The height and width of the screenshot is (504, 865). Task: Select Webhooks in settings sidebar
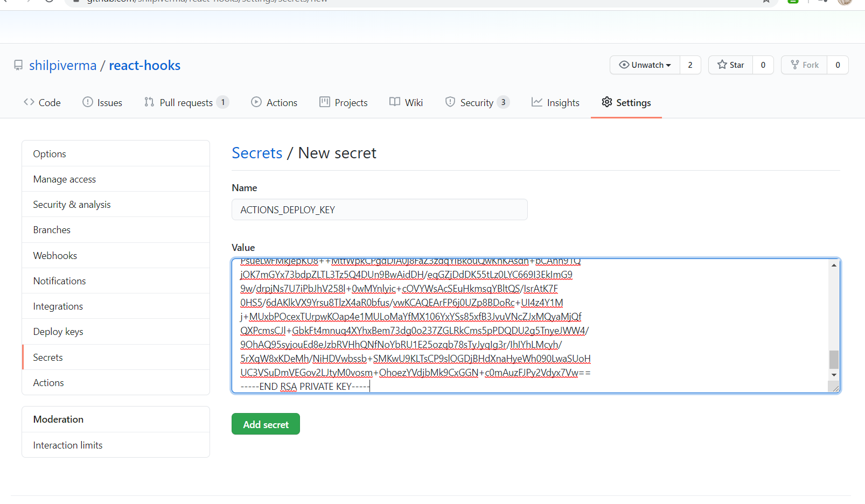[x=116, y=256]
